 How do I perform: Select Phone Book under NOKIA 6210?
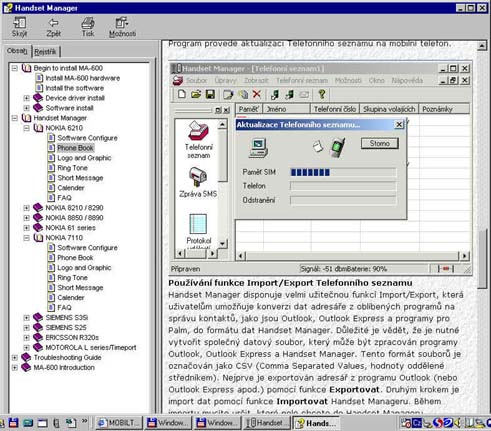point(75,148)
